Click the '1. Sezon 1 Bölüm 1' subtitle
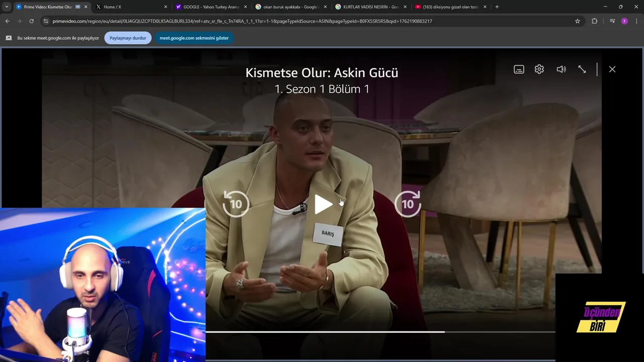The height and width of the screenshot is (362, 644). pyautogui.click(x=322, y=89)
